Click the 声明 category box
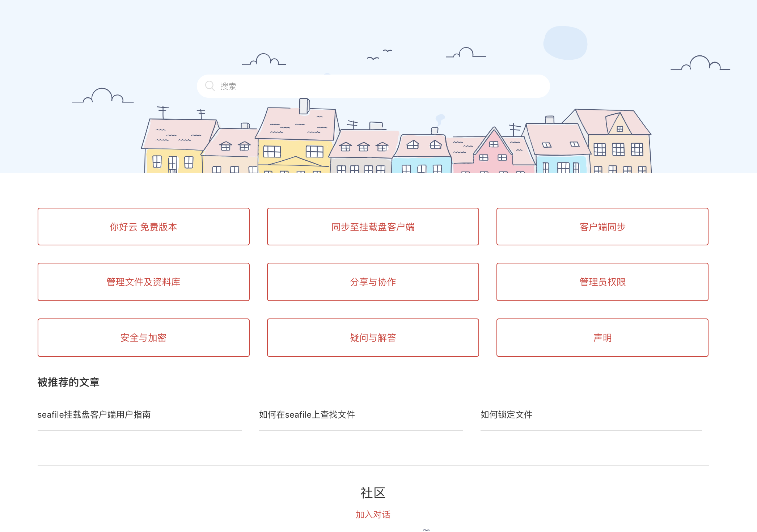This screenshot has width=757, height=532. coord(602,338)
